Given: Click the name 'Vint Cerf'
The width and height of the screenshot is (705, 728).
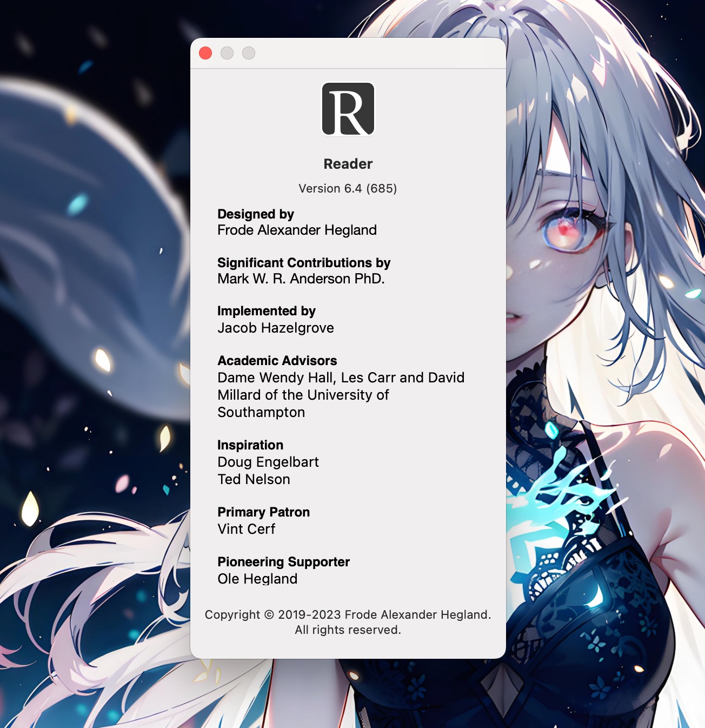Looking at the screenshot, I should coord(247,529).
